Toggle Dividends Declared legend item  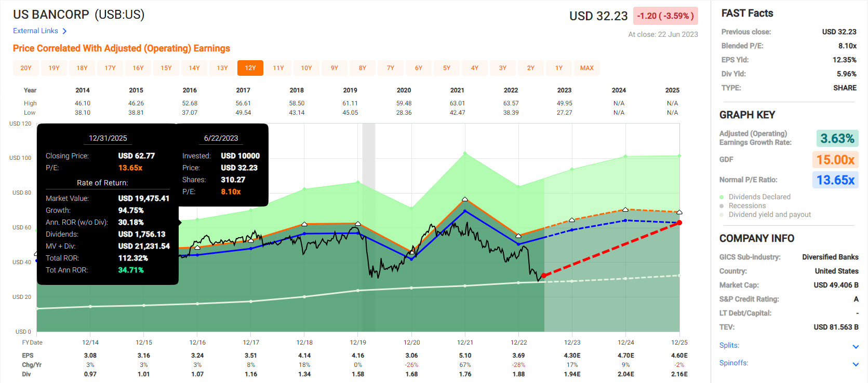755,197
